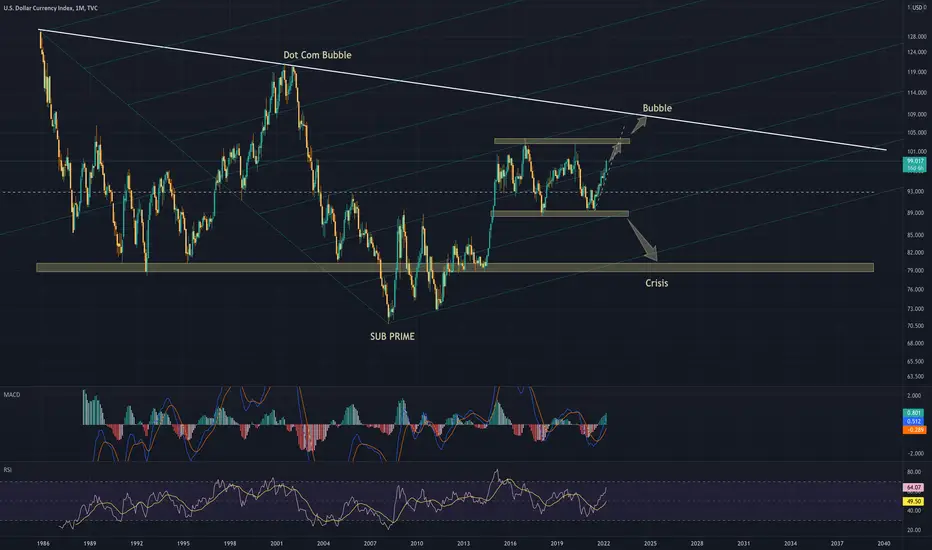
Task: Click the RSI indicator label
Action: click(x=8, y=470)
